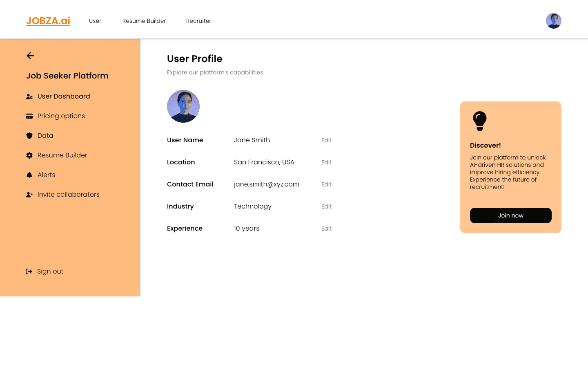Open the jane.smith@xyz.com email link
This screenshot has width=588, height=368.
tap(267, 184)
